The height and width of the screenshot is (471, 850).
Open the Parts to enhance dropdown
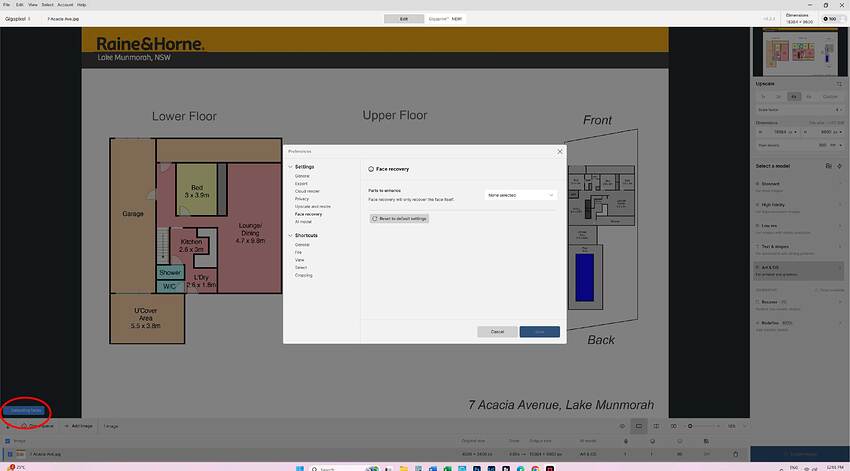[x=520, y=195]
